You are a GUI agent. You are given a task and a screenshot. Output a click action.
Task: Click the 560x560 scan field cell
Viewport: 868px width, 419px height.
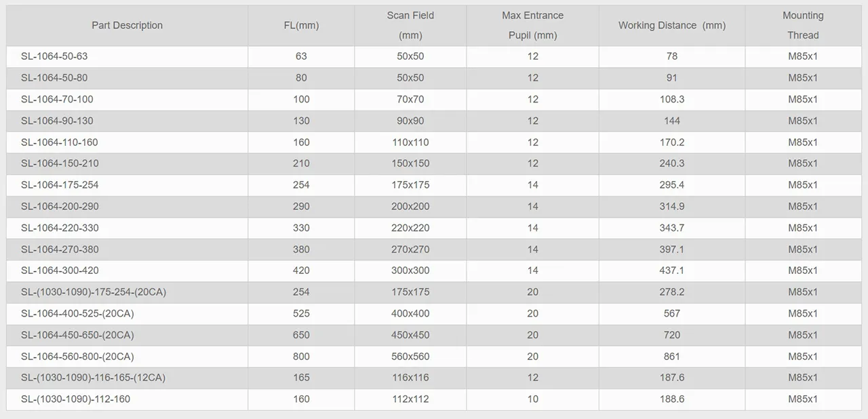coord(410,357)
